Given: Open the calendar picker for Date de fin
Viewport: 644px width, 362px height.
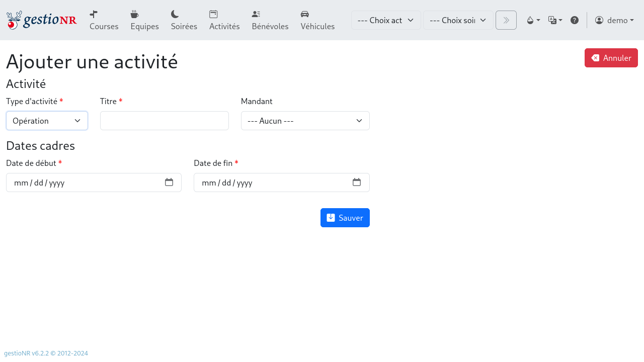Looking at the screenshot, I should click(357, 183).
